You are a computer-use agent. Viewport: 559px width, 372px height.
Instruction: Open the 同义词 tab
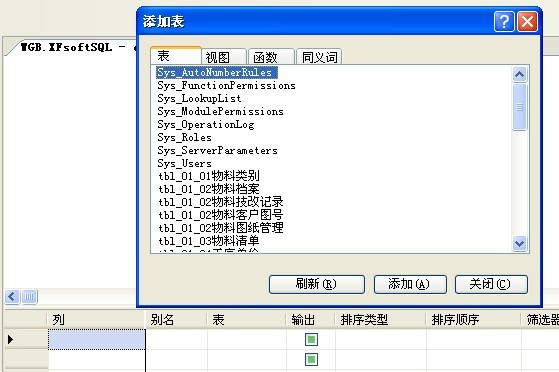click(x=319, y=57)
